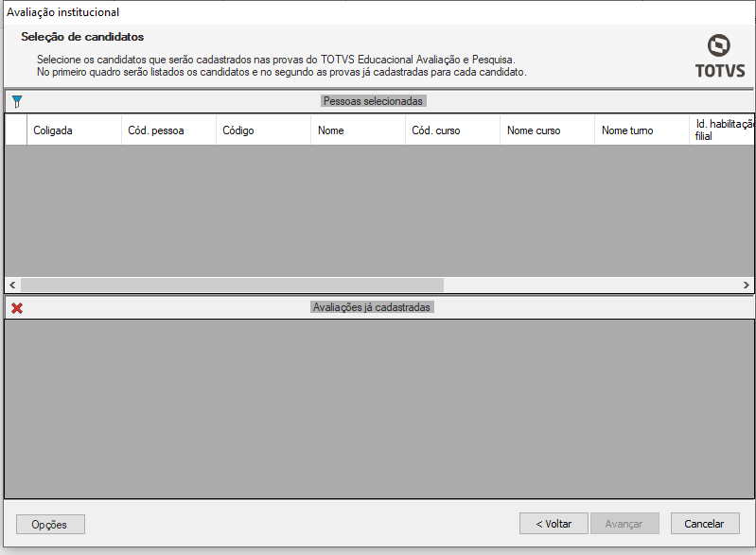
Task: Click the horizontal scrollbar thumb
Action: (232, 286)
